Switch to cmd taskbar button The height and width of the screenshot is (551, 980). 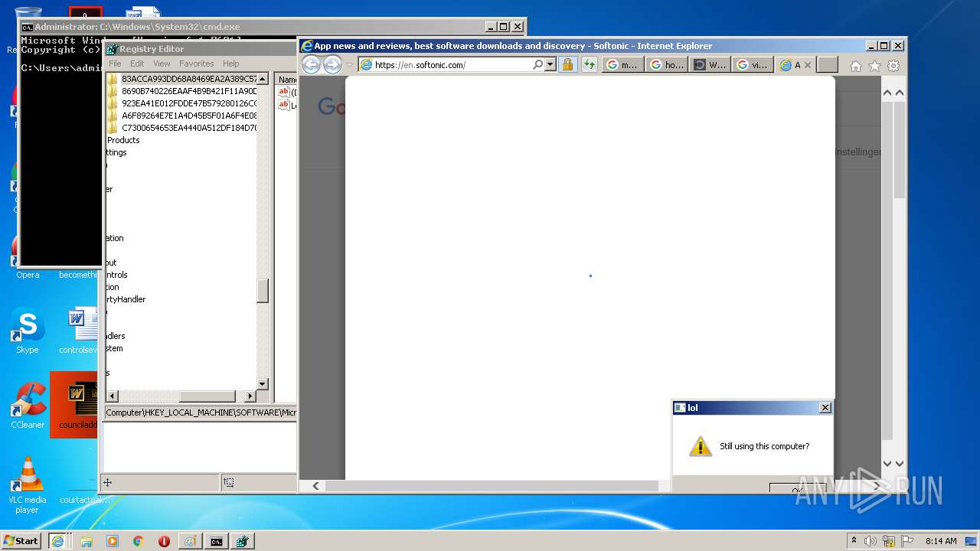click(x=217, y=541)
